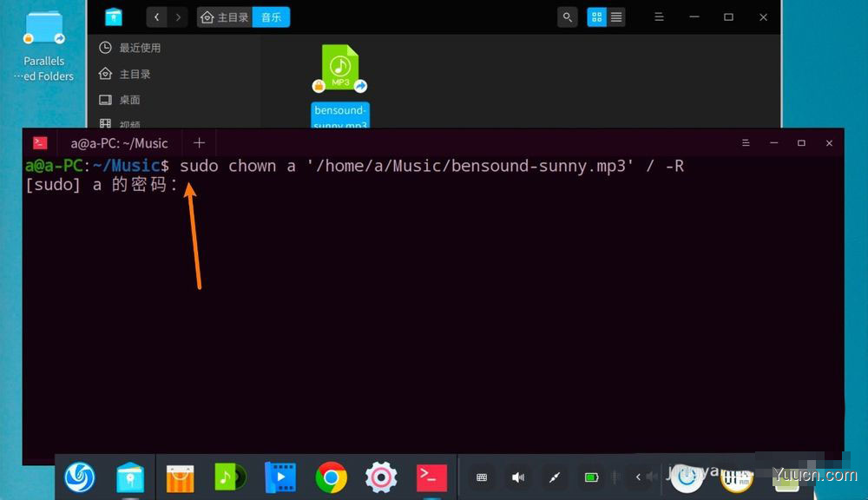Open the Deepin launcher in the dock
This screenshot has height=500, width=868.
coord(80,477)
